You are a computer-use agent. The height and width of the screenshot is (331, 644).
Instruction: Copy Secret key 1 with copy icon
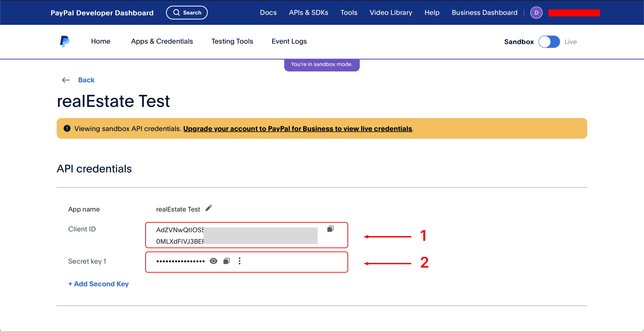(227, 261)
